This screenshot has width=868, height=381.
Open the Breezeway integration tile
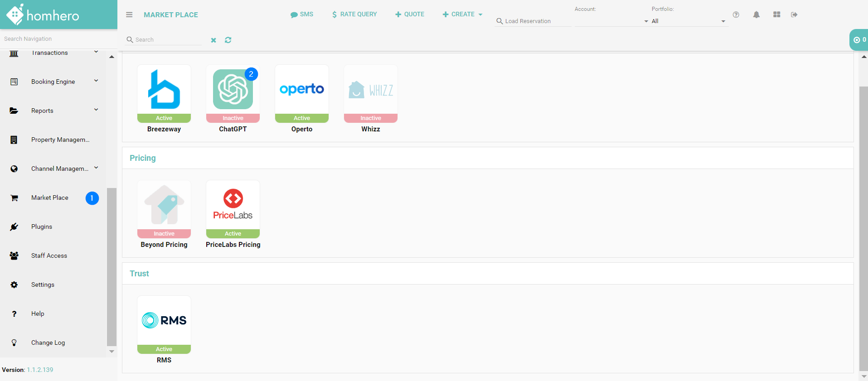pos(164,90)
